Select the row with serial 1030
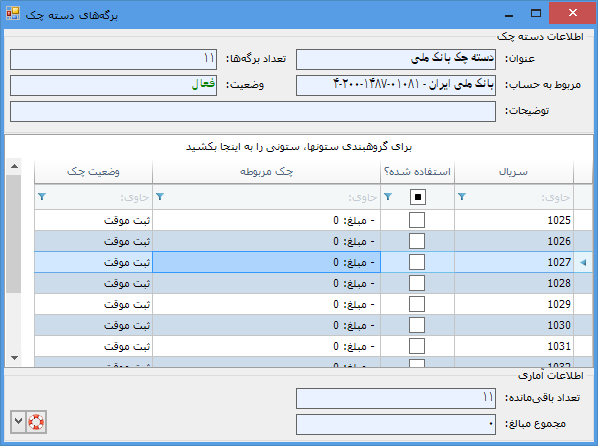This screenshot has width=598, height=446. click(313, 325)
